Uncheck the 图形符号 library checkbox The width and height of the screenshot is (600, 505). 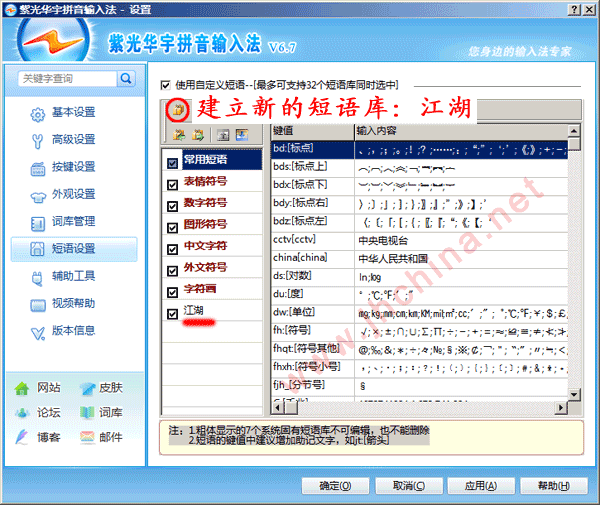click(173, 228)
